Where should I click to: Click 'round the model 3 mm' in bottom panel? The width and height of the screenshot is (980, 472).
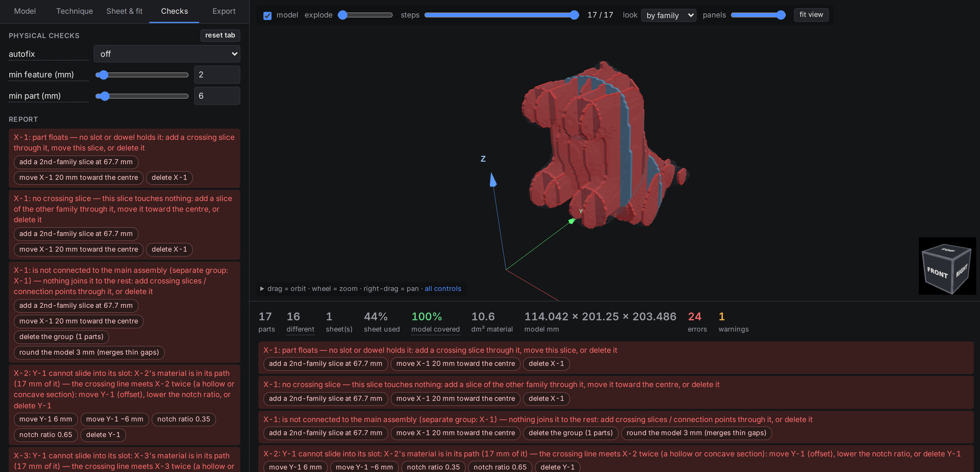(696, 433)
